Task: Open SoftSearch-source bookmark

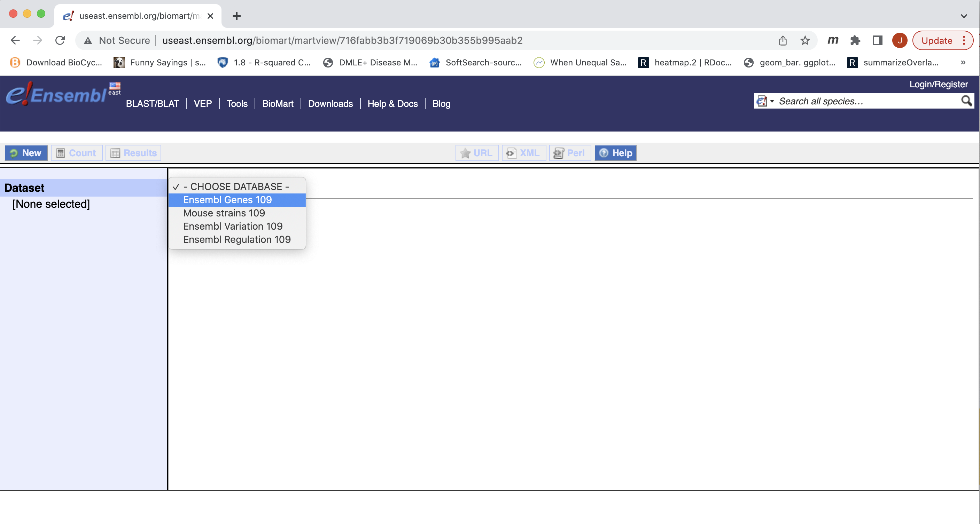Action: 475,62
